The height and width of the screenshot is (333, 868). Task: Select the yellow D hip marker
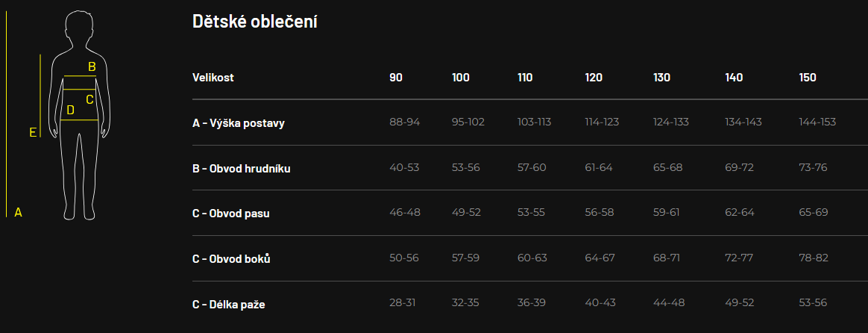pyautogui.click(x=70, y=111)
